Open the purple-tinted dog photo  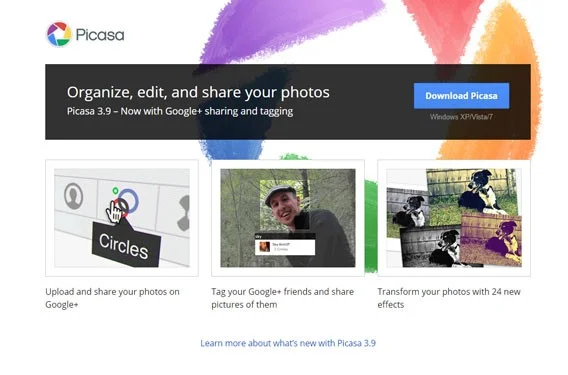pyautogui.click(x=491, y=239)
